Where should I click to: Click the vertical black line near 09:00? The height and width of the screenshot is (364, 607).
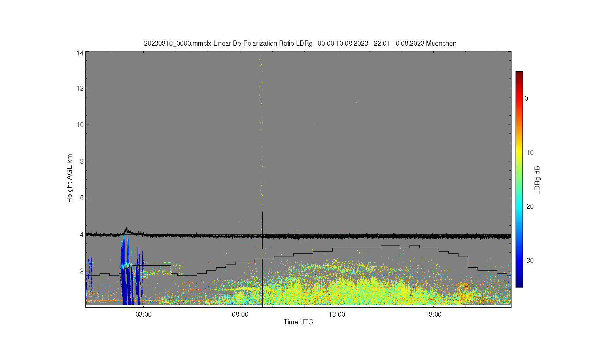(262, 259)
